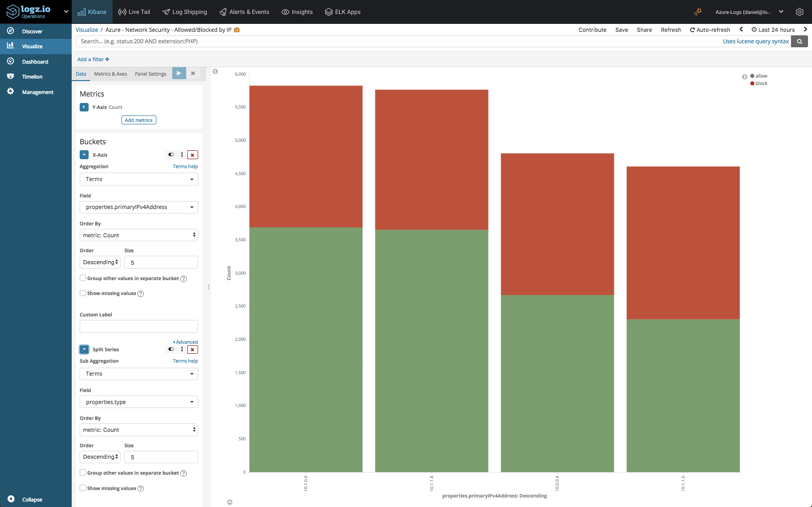Open Last 24 hours time picker
The width and height of the screenshot is (812, 507).
coord(773,30)
